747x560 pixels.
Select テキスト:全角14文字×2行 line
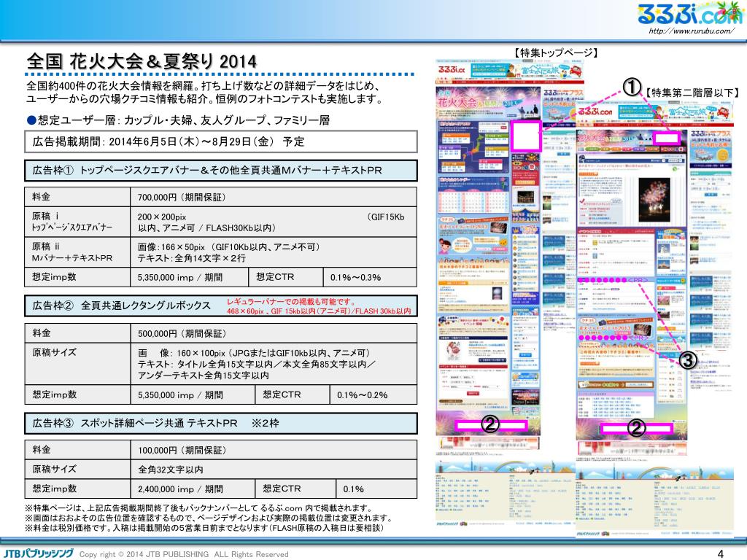click(x=192, y=258)
